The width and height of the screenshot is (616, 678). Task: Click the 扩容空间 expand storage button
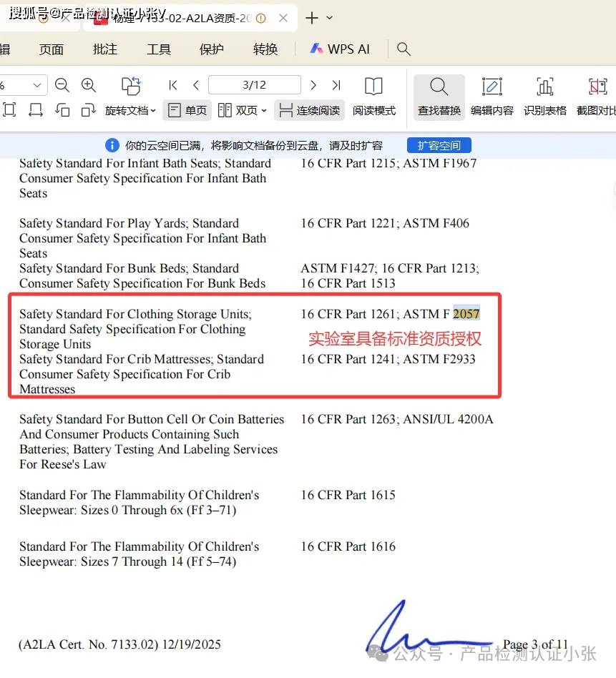click(439, 145)
